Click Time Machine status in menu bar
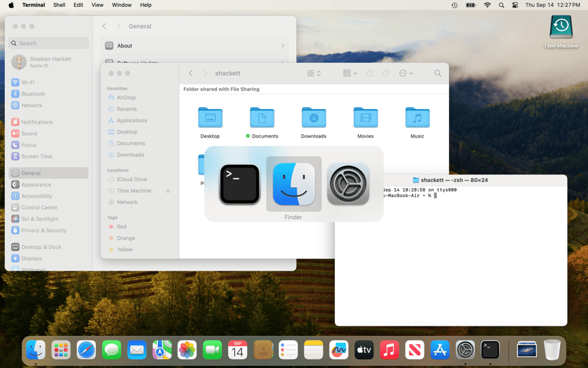The image size is (588, 368). (x=454, y=5)
